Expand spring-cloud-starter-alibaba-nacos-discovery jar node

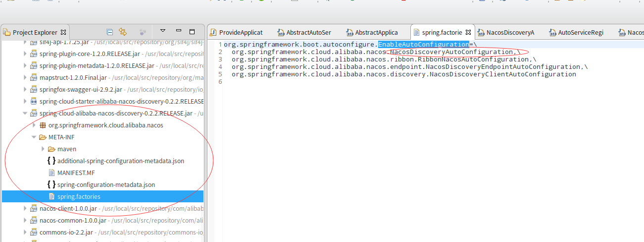point(25,101)
